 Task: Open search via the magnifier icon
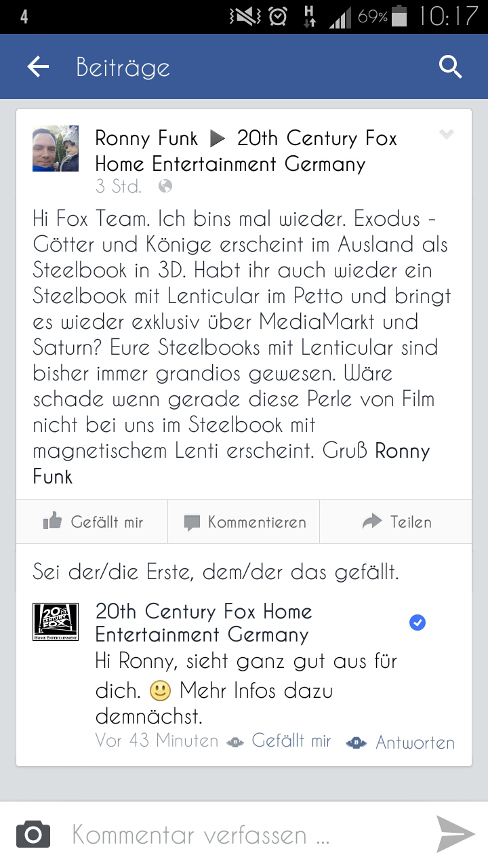451,66
